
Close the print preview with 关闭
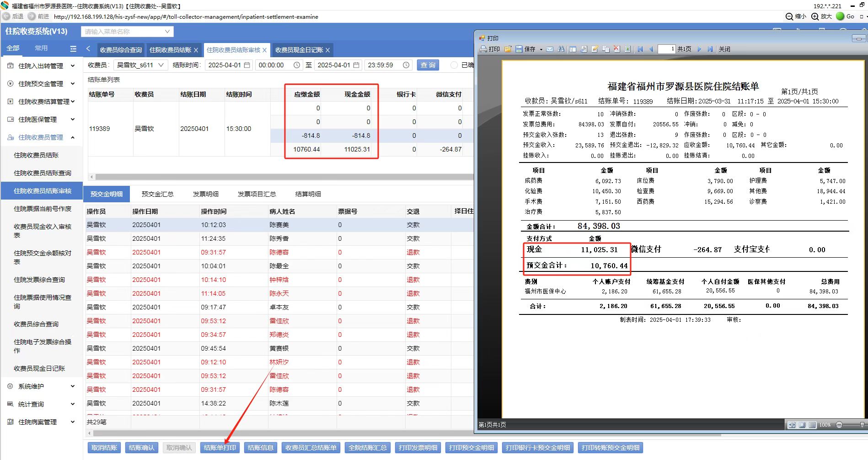point(724,49)
